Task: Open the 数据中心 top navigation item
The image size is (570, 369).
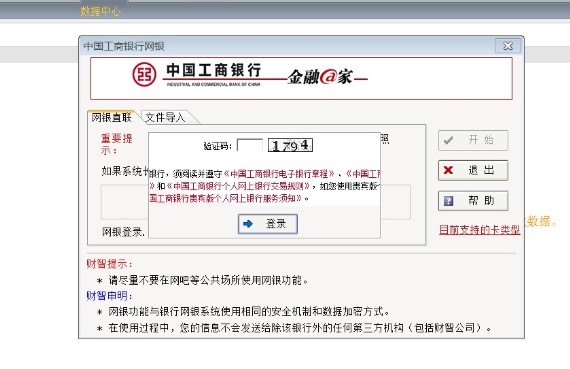Action: 100,11
